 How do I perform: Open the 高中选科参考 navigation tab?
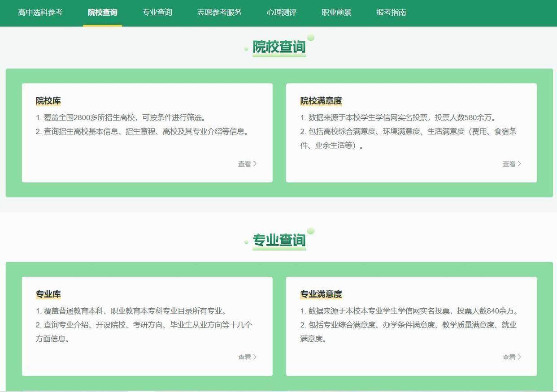click(40, 13)
